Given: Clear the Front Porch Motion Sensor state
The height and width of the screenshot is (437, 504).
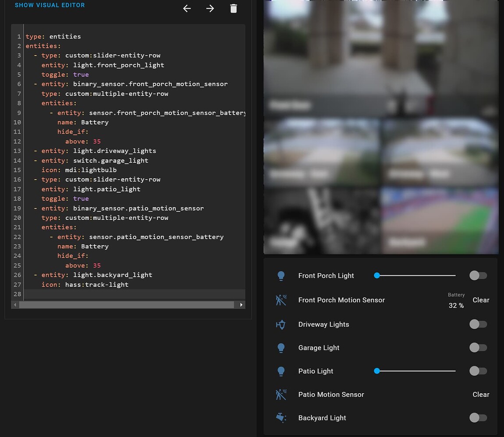Looking at the screenshot, I should pos(481,300).
